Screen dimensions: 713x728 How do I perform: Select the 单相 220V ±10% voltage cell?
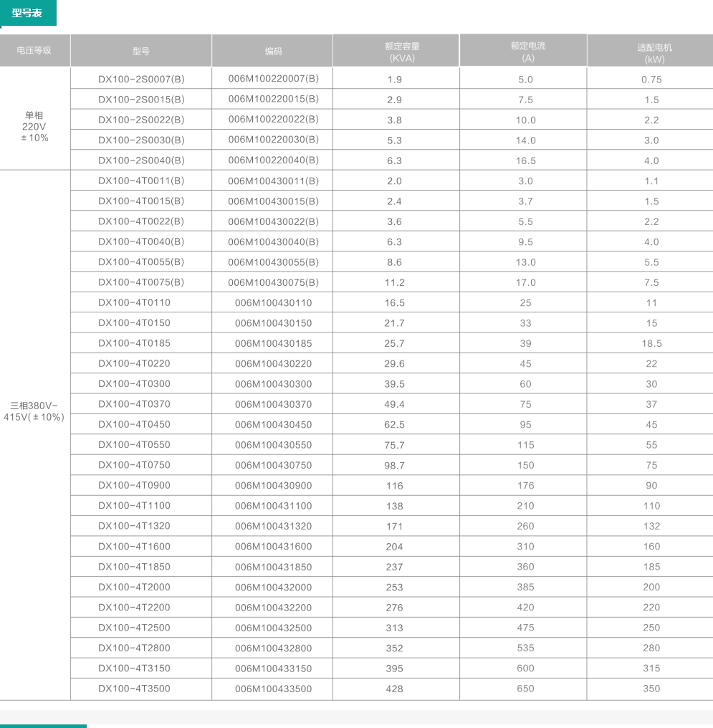34,126
